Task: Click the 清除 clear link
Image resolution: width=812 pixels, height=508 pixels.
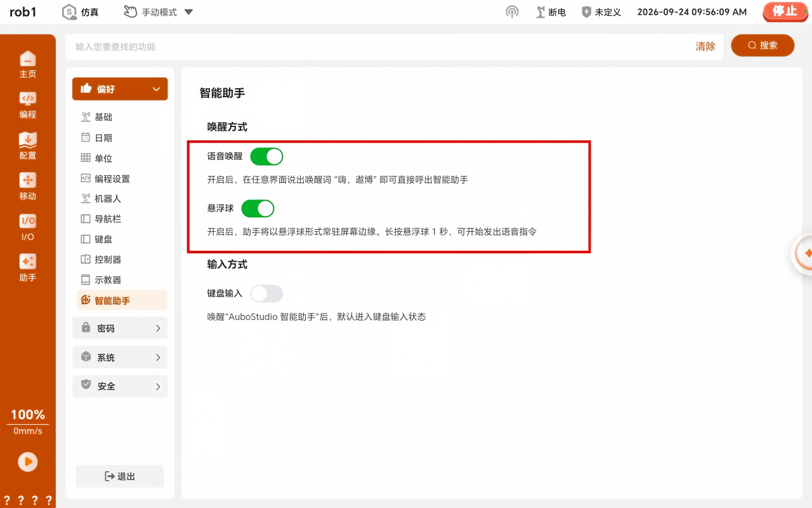Action: click(705, 46)
